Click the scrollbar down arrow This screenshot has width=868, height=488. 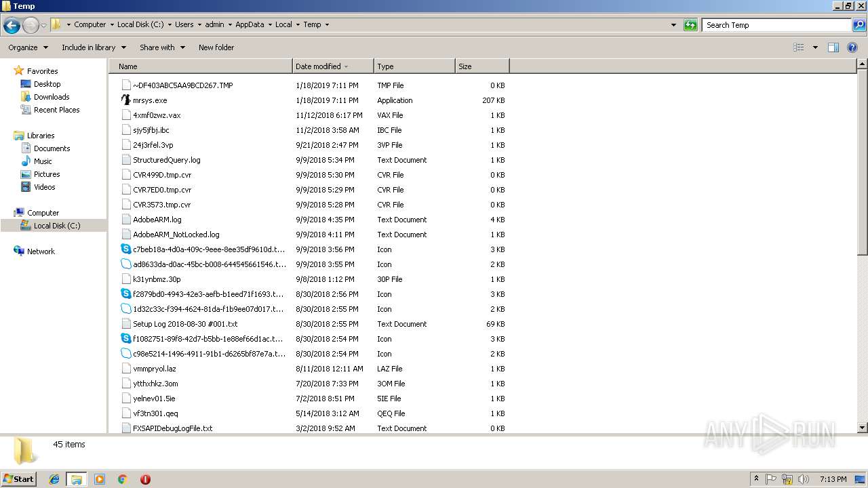pos(862,428)
